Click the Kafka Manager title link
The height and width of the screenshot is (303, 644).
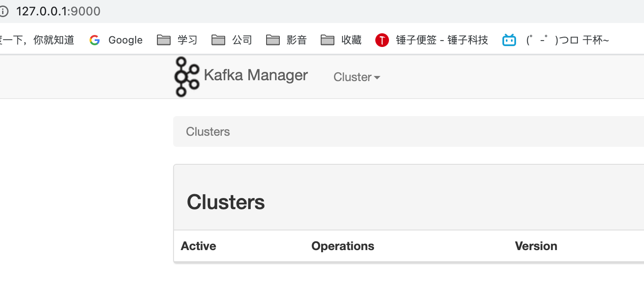pyautogui.click(x=256, y=75)
